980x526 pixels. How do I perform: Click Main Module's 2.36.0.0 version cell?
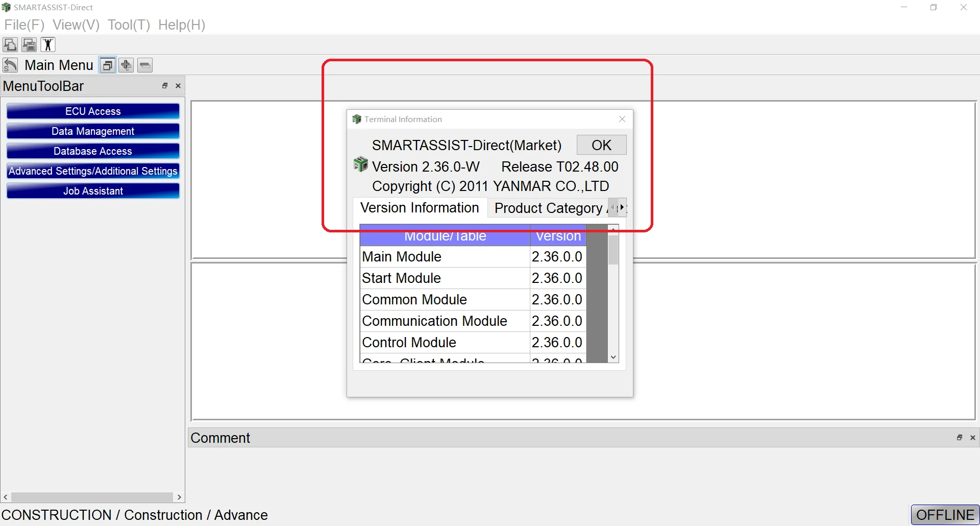click(558, 256)
